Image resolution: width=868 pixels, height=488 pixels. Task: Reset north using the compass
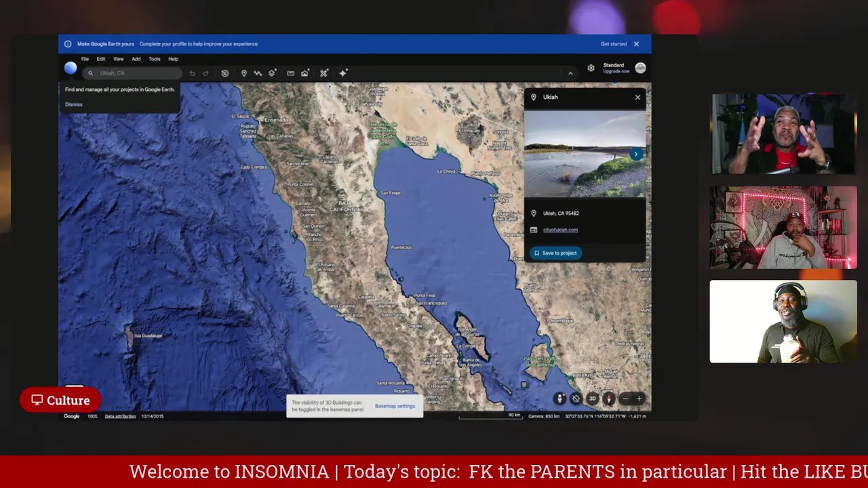click(609, 399)
